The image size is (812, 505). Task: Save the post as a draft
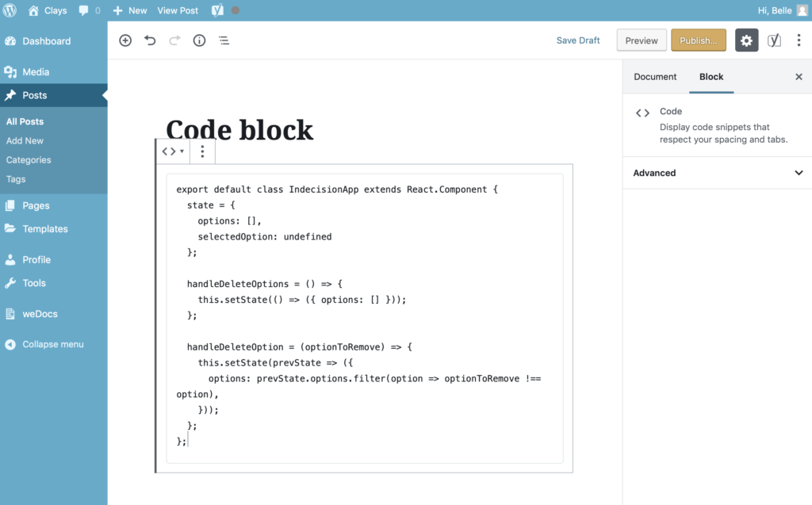click(578, 40)
